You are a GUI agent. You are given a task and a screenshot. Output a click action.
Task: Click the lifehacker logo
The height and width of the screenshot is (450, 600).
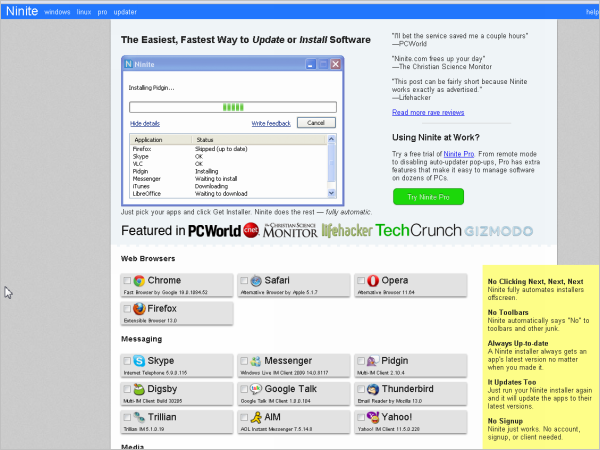(x=347, y=230)
